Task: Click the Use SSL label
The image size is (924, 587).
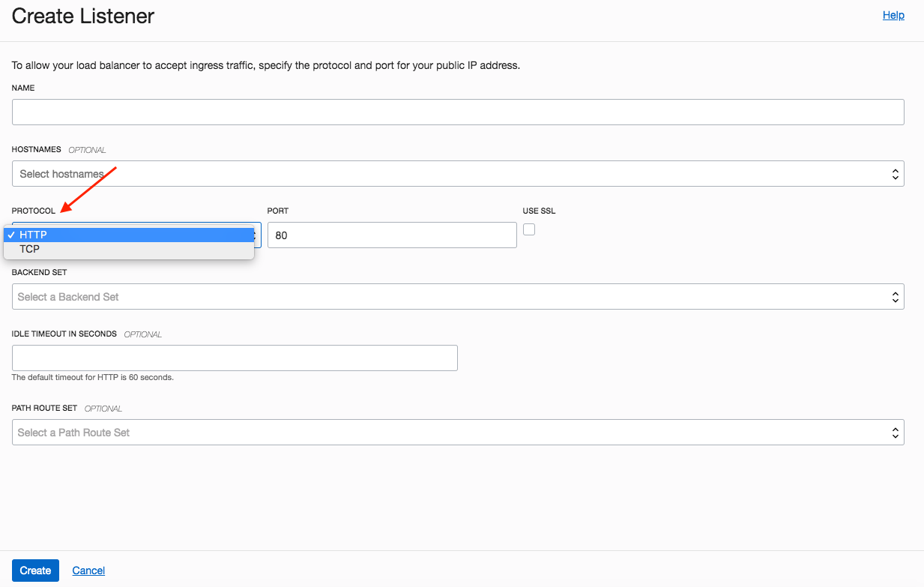Action: pyautogui.click(x=539, y=211)
